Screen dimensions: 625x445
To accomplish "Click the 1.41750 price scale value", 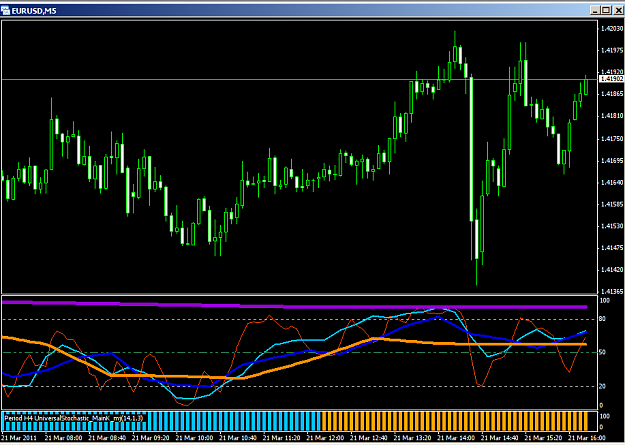I will click(x=612, y=139).
